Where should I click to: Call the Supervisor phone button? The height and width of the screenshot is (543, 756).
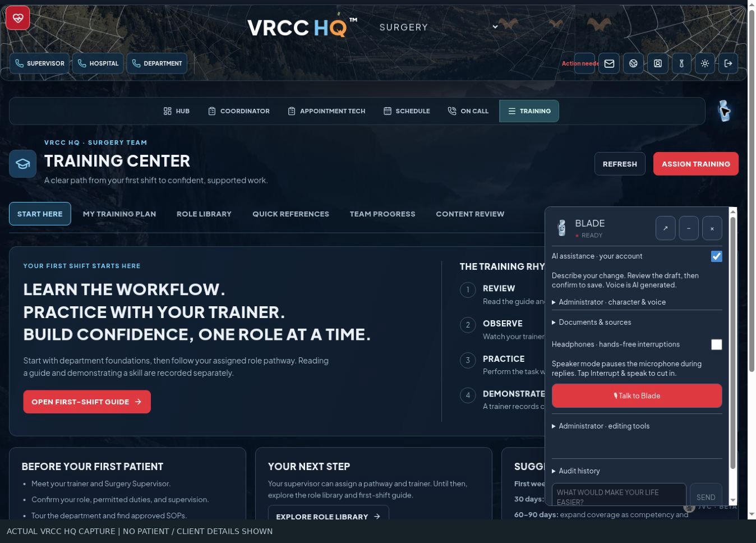coord(39,63)
